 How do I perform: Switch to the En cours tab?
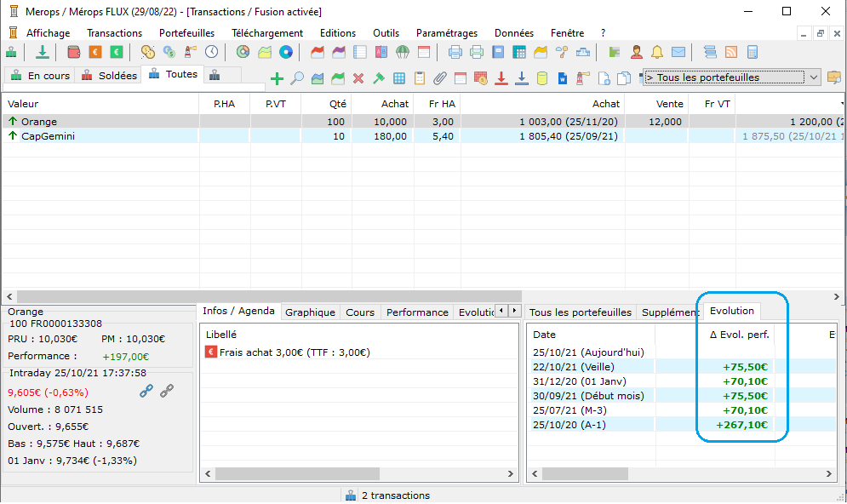pos(39,76)
